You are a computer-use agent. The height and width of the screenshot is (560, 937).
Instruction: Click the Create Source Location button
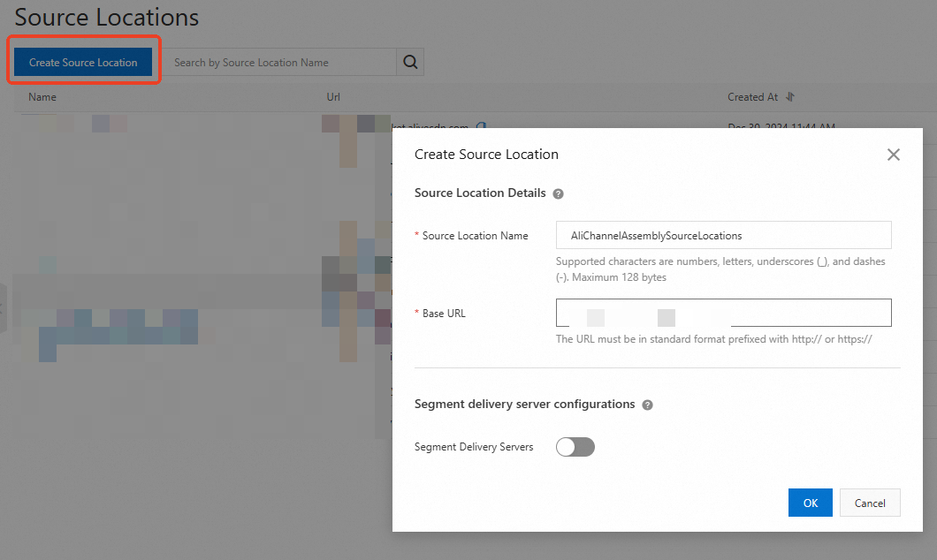click(x=83, y=63)
